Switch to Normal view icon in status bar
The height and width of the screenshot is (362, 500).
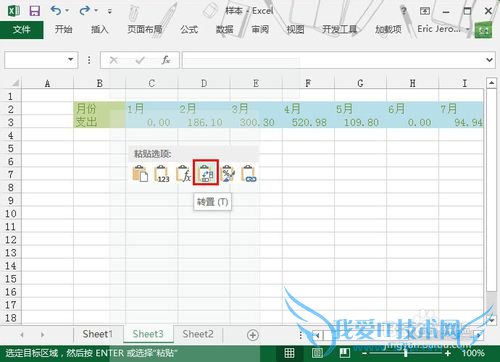[289, 353]
